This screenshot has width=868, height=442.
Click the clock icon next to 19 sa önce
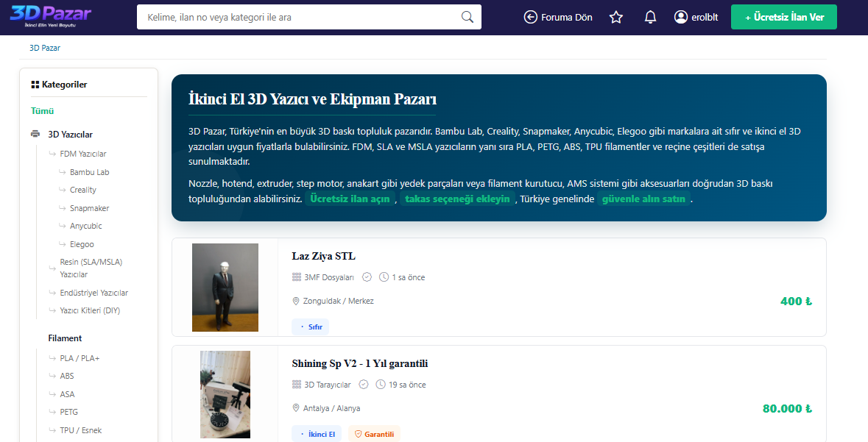pos(381,384)
